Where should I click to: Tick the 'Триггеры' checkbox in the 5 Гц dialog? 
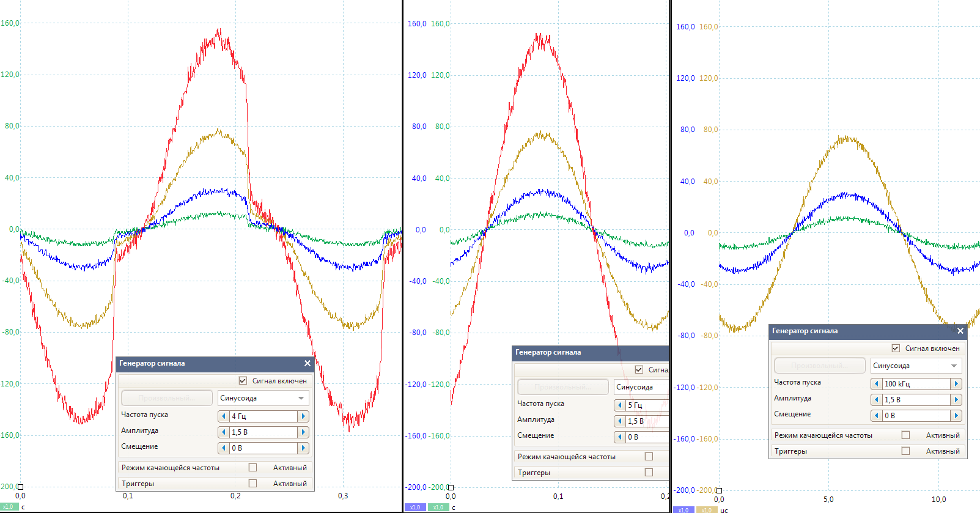tap(649, 473)
